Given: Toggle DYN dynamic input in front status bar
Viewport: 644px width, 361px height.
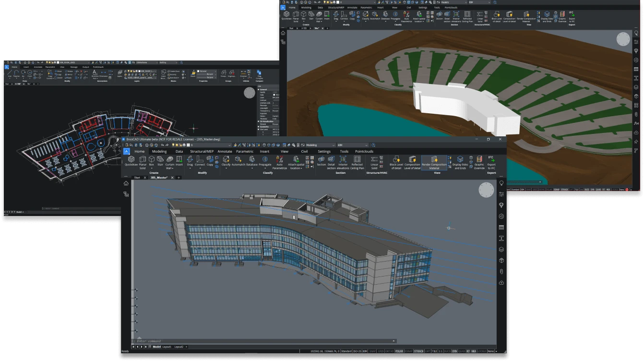Looking at the screenshot, I should click(454, 351).
